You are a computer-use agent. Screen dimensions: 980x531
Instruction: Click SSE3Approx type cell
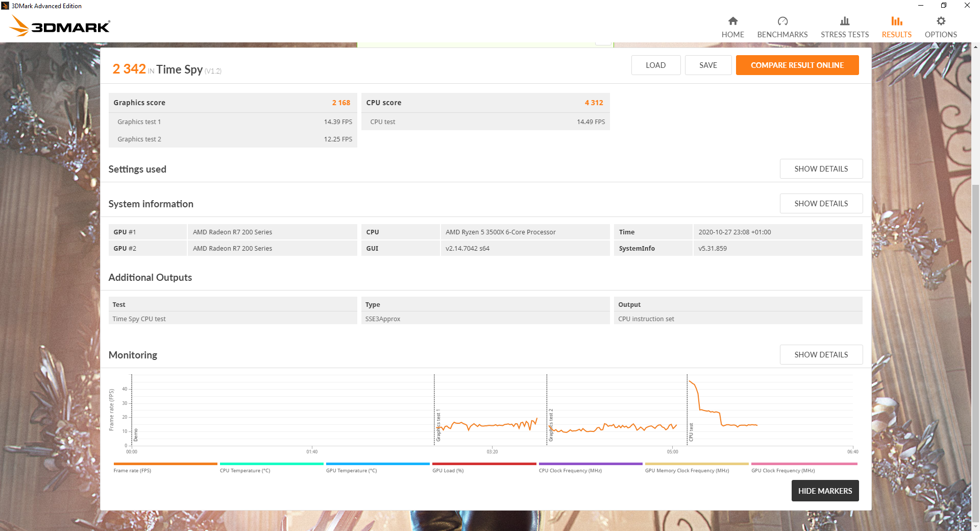(x=485, y=319)
